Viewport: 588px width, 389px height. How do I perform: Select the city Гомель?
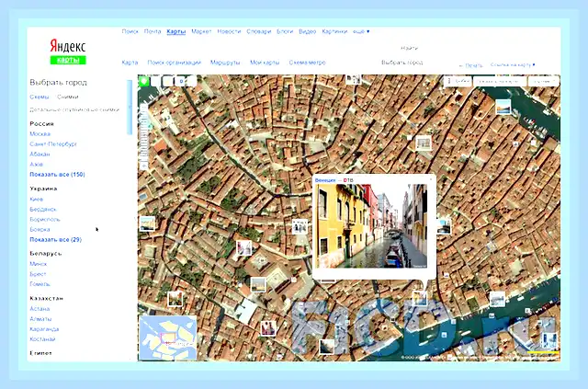pos(40,284)
